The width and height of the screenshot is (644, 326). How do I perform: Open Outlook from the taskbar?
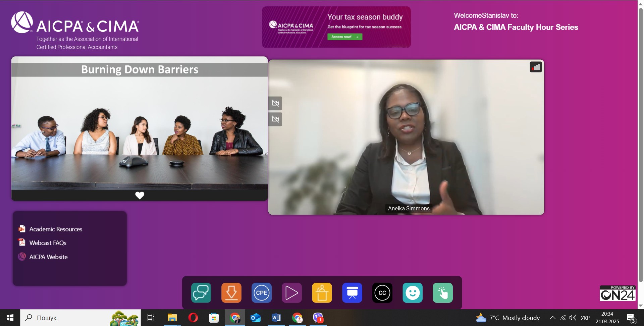(x=256, y=317)
